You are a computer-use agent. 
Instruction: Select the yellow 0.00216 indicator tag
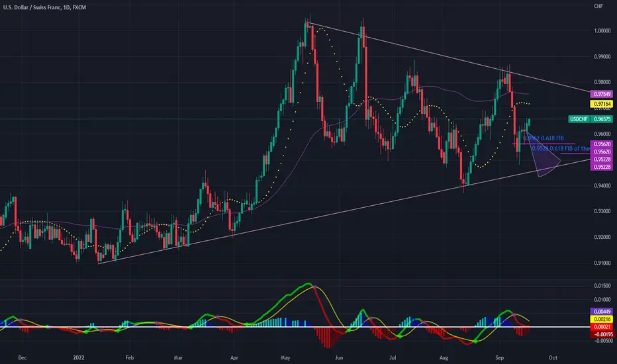click(602, 319)
